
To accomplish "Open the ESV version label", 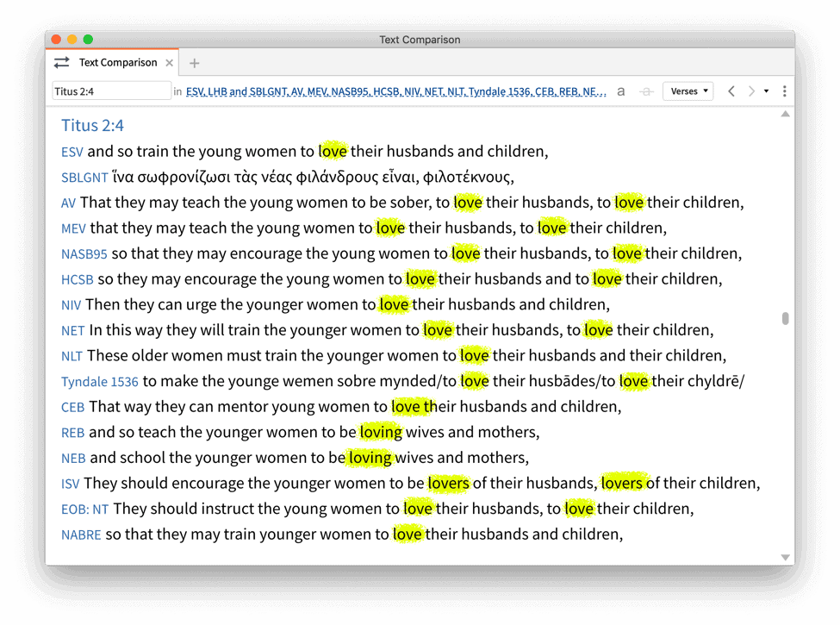I will click(72, 153).
